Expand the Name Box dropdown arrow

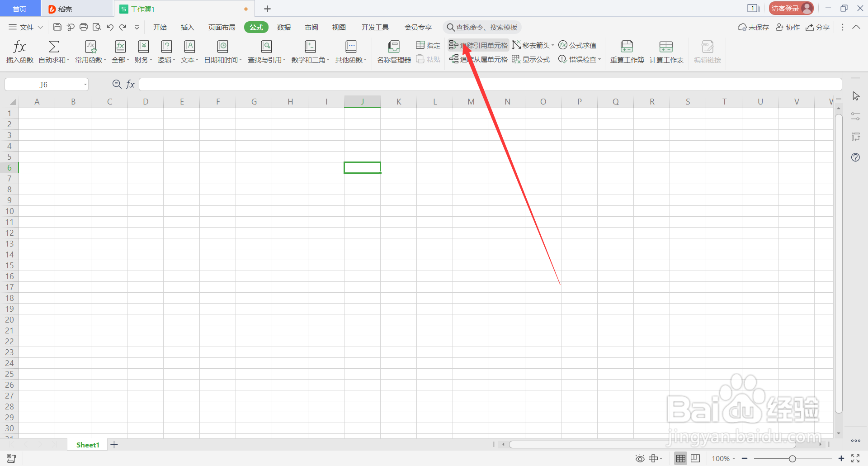85,85
